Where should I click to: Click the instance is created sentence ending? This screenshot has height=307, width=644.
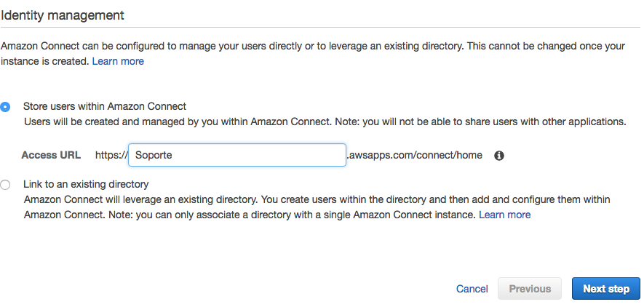coord(44,61)
